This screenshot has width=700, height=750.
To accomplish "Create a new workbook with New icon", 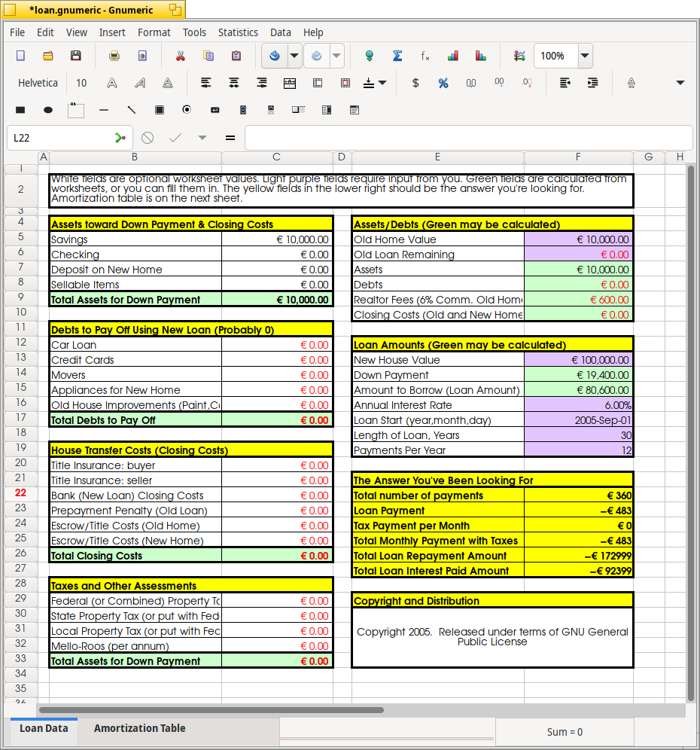I will click(20, 56).
